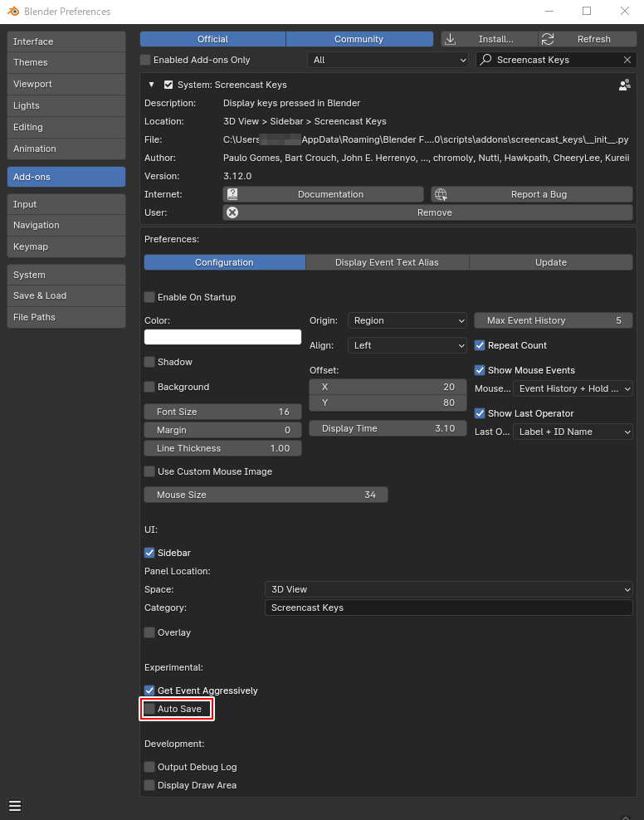This screenshot has height=820, width=644.
Task: Click the Install download arrow icon
Action: tap(451, 39)
